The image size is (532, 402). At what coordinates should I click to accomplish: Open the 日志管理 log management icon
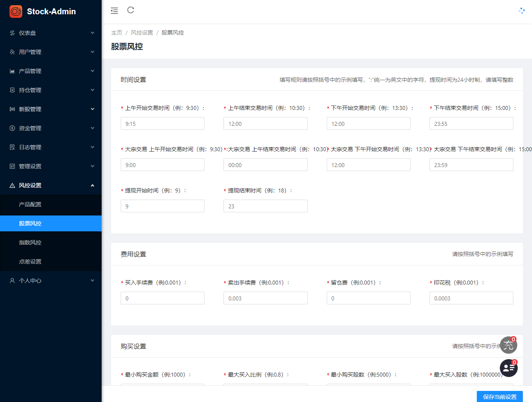12,147
